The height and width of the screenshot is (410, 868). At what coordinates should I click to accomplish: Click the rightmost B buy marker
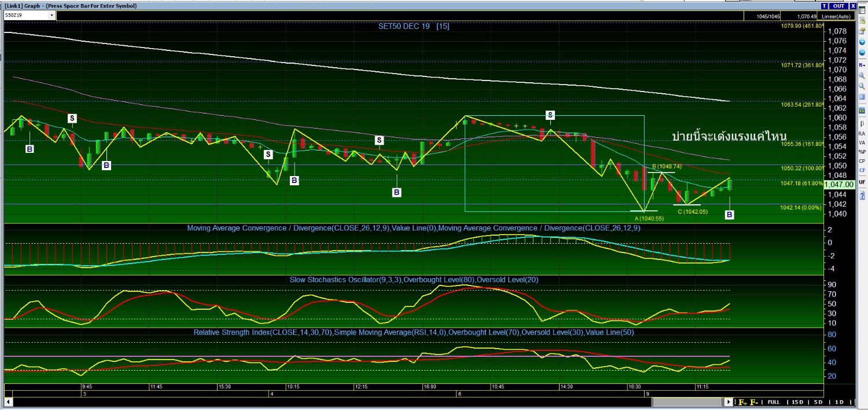coord(729,215)
